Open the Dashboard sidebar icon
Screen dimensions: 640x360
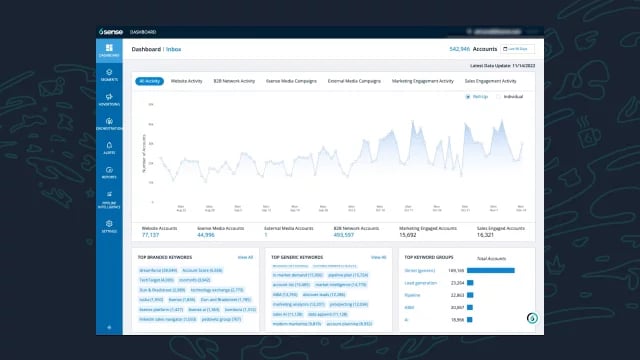pyautogui.click(x=109, y=51)
